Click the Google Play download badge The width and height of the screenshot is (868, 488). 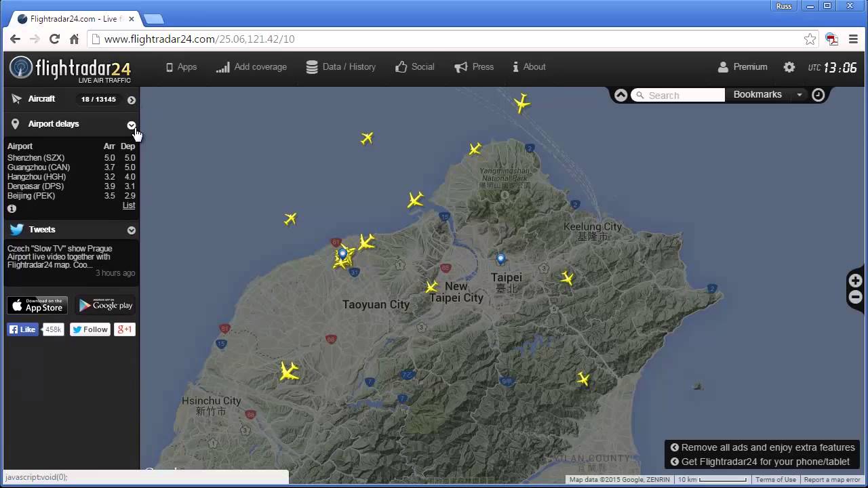pyautogui.click(x=105, y=305)
